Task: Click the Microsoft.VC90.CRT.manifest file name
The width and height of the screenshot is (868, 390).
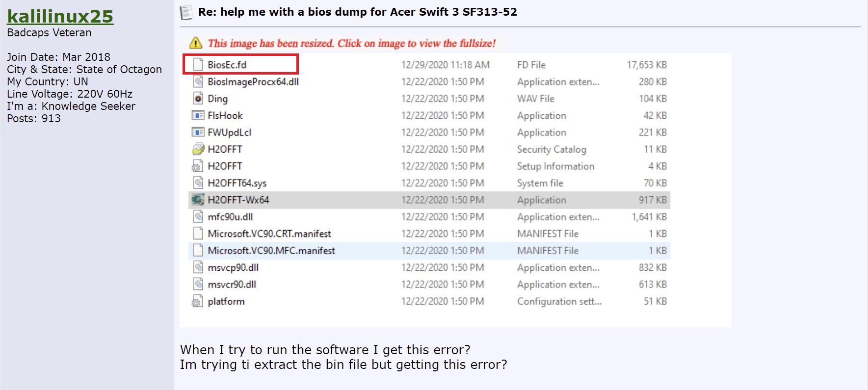Action: [269, 234]
